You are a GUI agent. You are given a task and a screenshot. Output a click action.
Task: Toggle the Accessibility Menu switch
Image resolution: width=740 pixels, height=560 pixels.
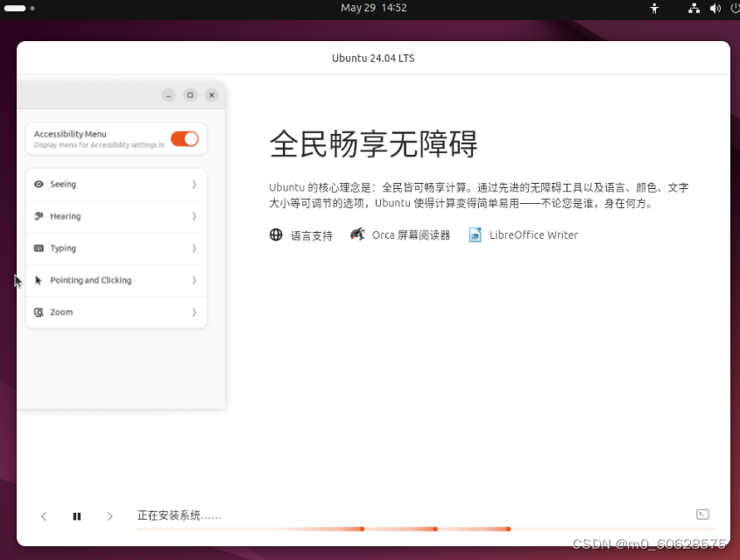coord(185,139)
